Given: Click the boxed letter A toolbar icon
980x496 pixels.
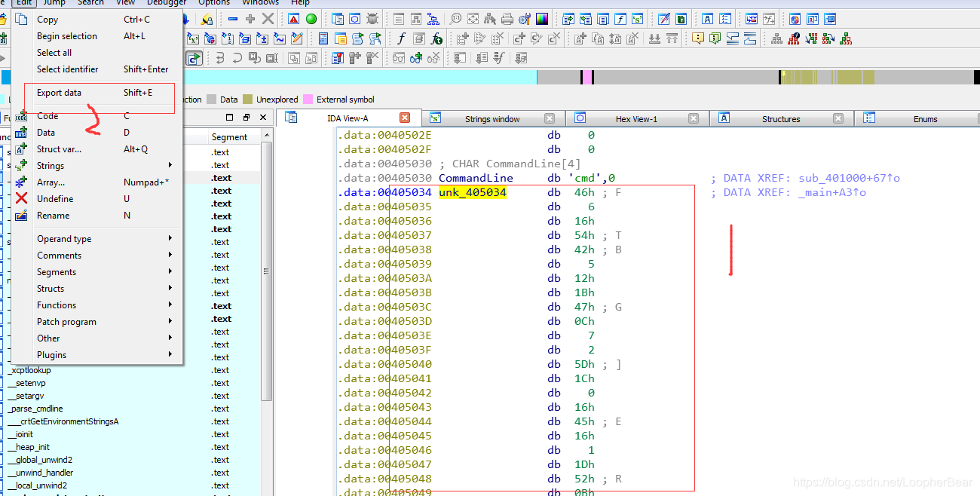Looking at the screenshot, I should click(x=708, y=19).
